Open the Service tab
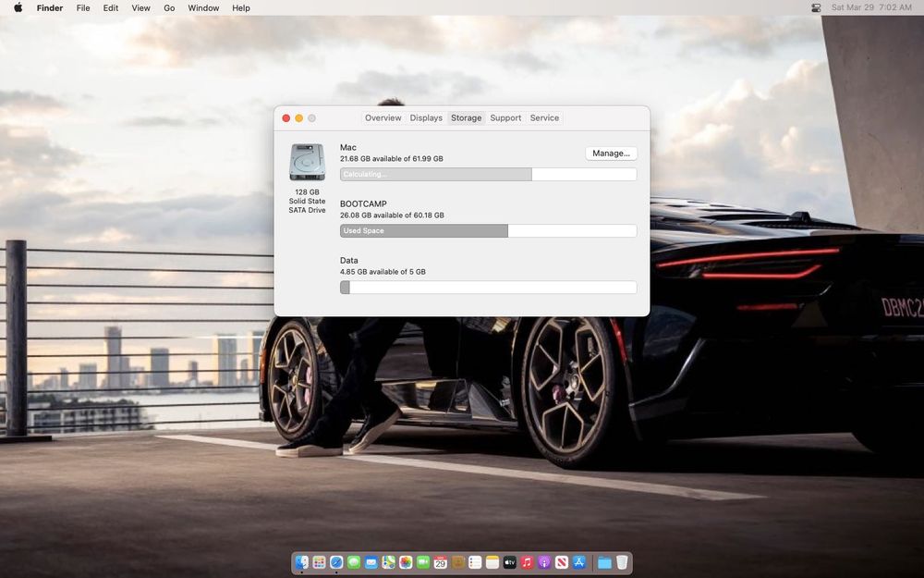The height and width of the screenshot is (578, 924). pyautogui.click(x=544, y=118)
